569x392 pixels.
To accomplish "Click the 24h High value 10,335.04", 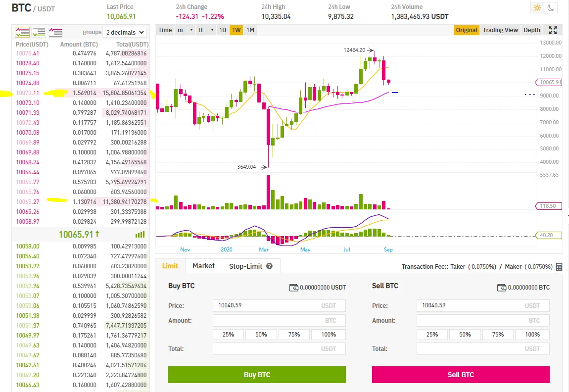I will [276, 16].
